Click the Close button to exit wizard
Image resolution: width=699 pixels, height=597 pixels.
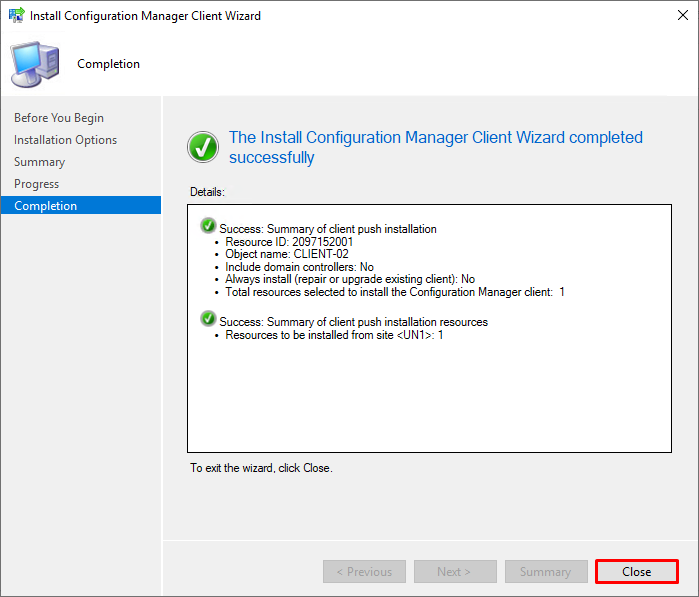tap(637, 571)
